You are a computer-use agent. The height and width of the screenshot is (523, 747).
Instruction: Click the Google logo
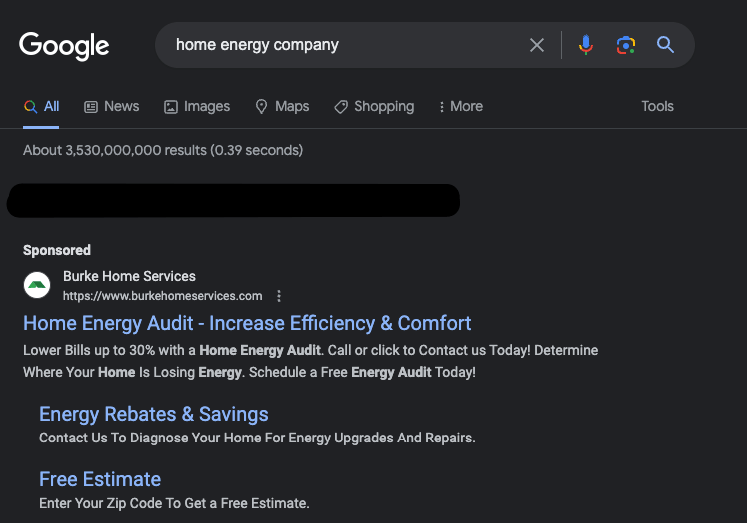pos(64,46)
